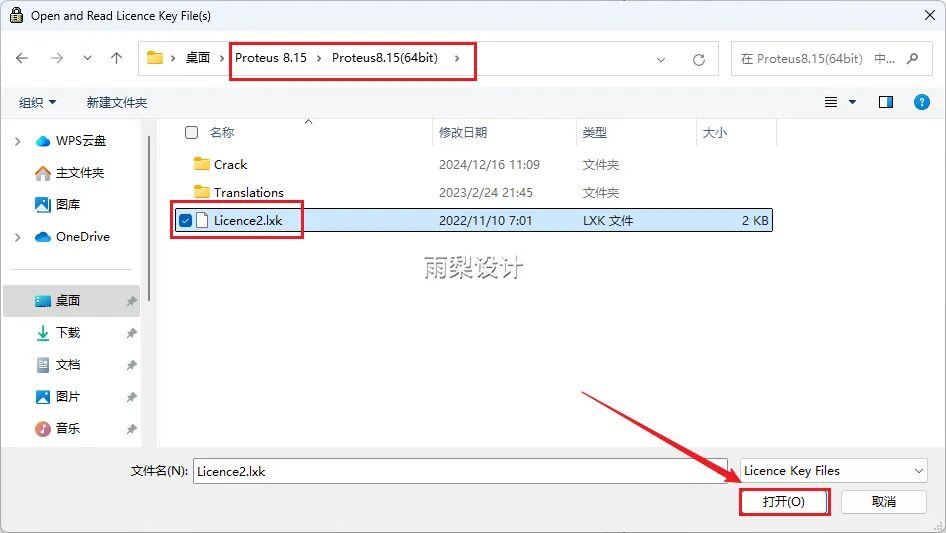Go up one folder level arrow
946x533 pixels.
116,58
